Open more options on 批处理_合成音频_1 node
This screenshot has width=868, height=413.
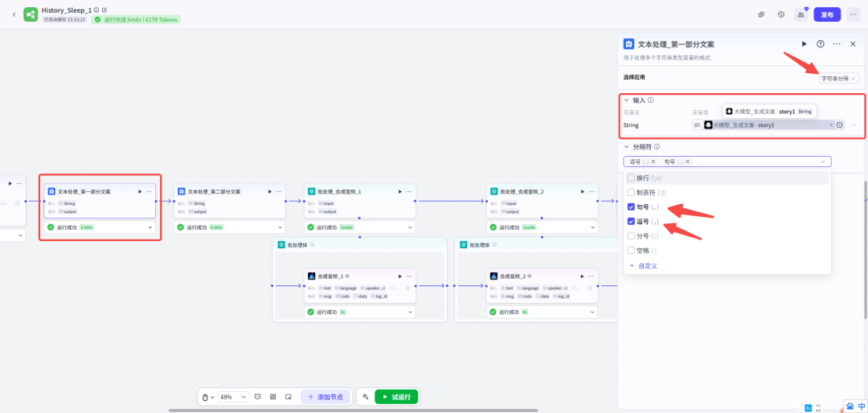point(408,191)
